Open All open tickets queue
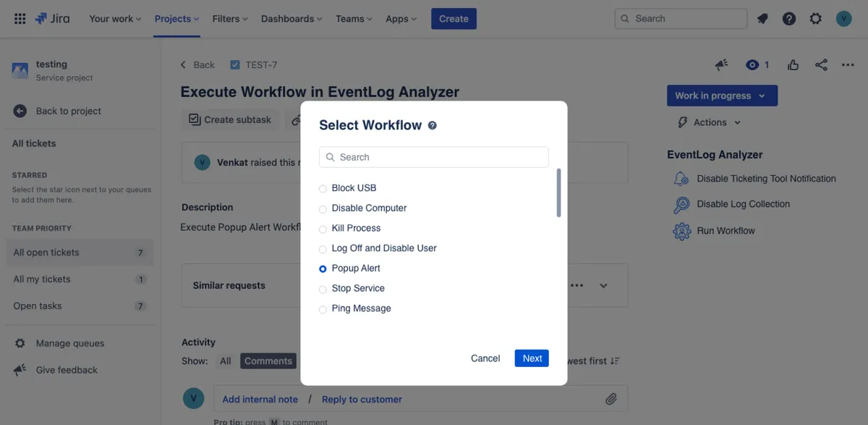The width and height of the screenshot is (868, 425). pyautogui.click(x=81, y=253)
